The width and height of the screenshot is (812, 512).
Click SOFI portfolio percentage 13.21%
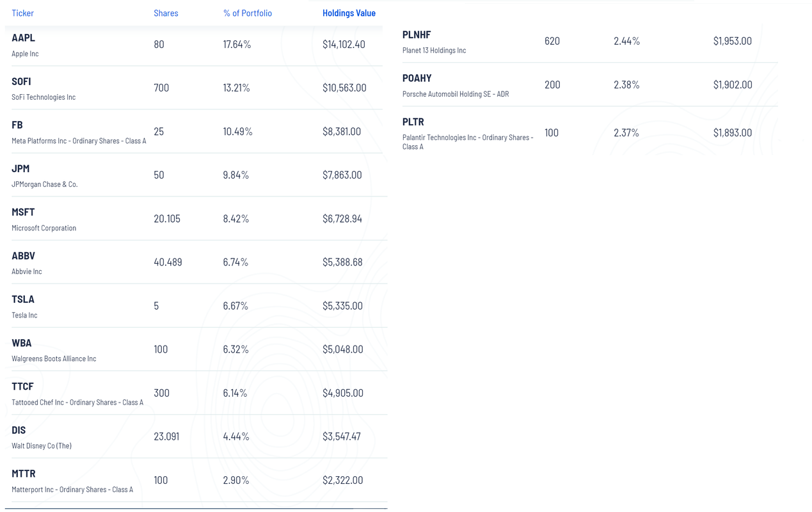pyautogui.click(x=236, y=88)
